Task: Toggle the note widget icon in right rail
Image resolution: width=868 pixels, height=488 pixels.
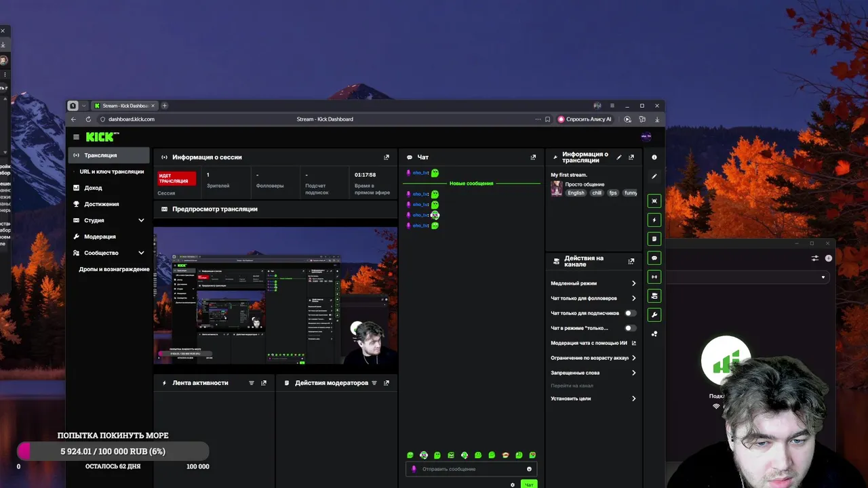Action: 654,239
